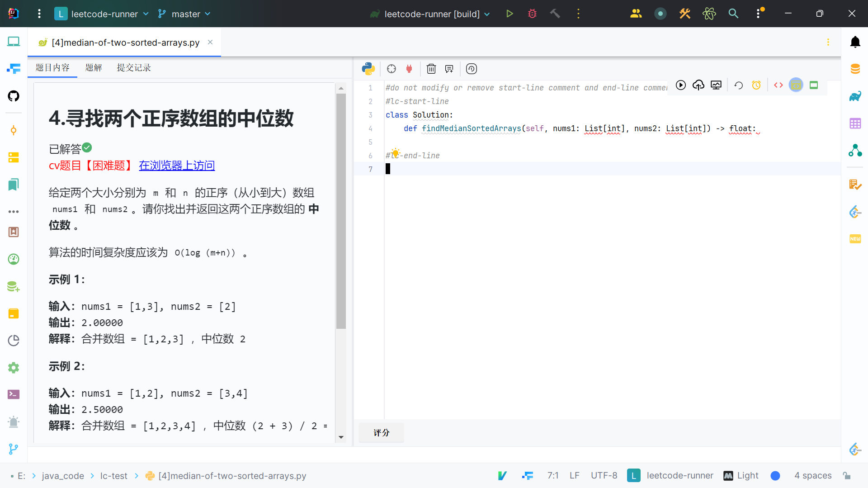Screen dimensions: 868x488
Task: Submit solution with cloud upload icon
Action: coord(698,85)
